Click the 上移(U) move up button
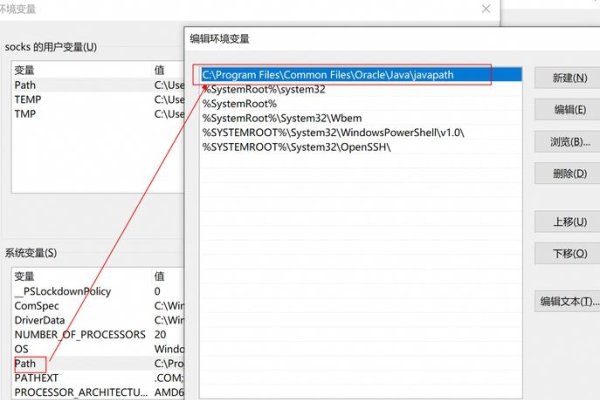The width and height of the screenshot is (600, 400). tap(567, 222)
